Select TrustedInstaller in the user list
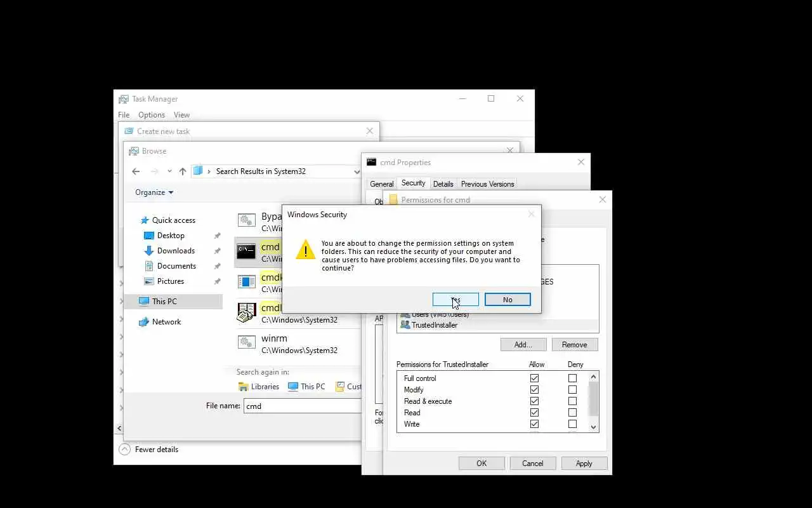 (499, 325)
